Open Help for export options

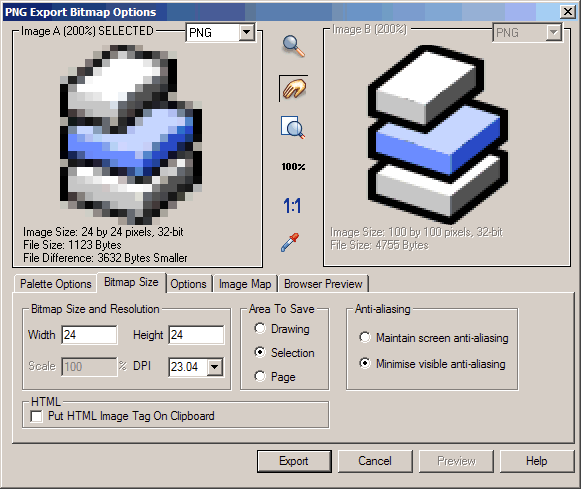click(x=537, y=461)
